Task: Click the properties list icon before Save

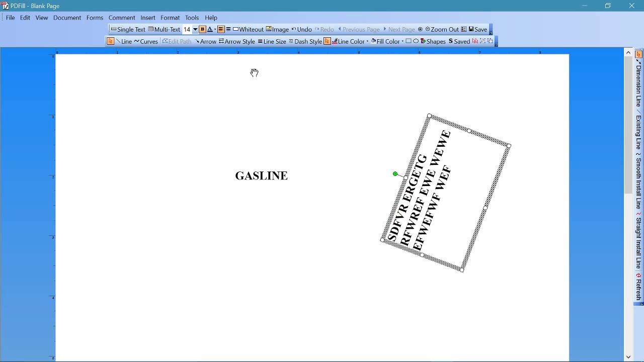Action: (464, 29)
